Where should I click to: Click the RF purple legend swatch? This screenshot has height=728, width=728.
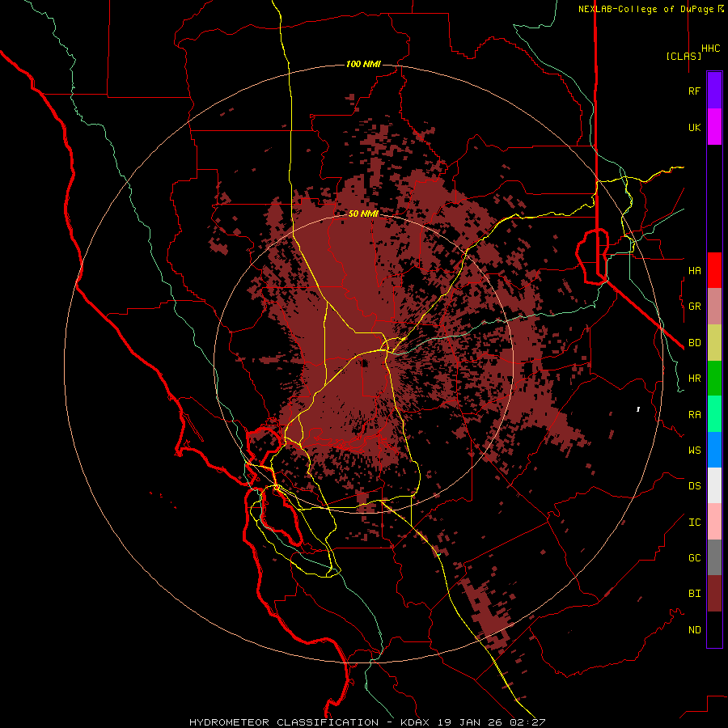[714, 91]
